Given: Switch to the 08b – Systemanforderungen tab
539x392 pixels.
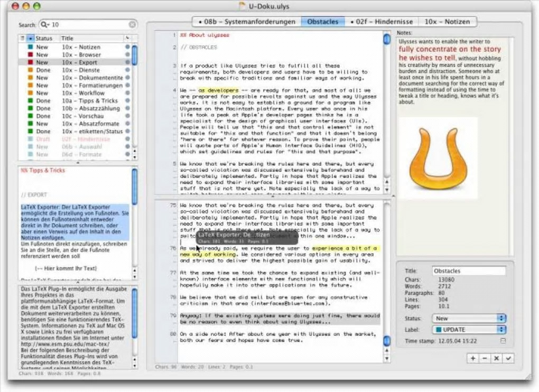Looking at the screenshot, I should click(x=247, y=22).
